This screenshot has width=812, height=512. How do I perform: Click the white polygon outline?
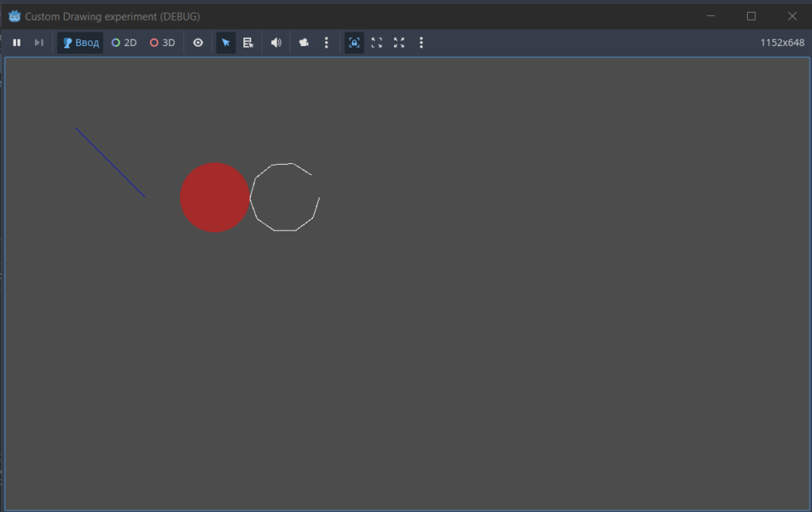pyautogui.click(x=285, y=197)
